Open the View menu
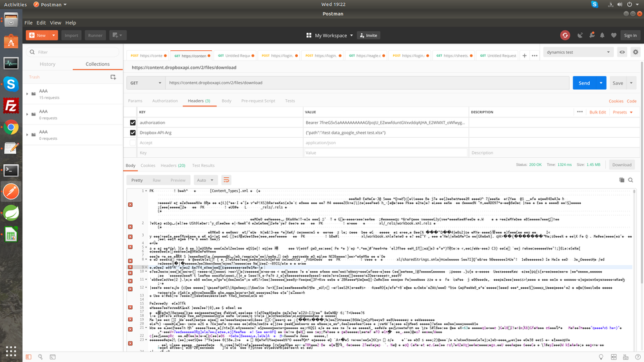Viewport: 644px width, 362px height. tap(55, 23)
